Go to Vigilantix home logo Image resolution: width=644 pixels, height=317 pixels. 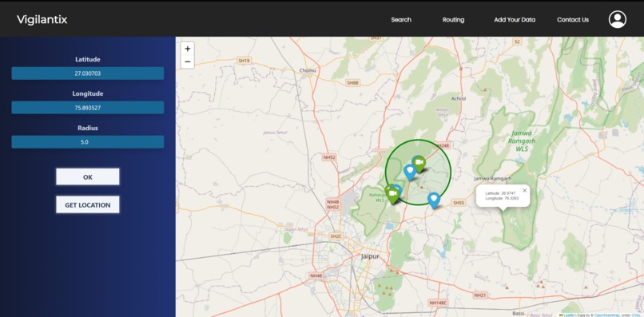pyautogui.click(x=42, y=19)
